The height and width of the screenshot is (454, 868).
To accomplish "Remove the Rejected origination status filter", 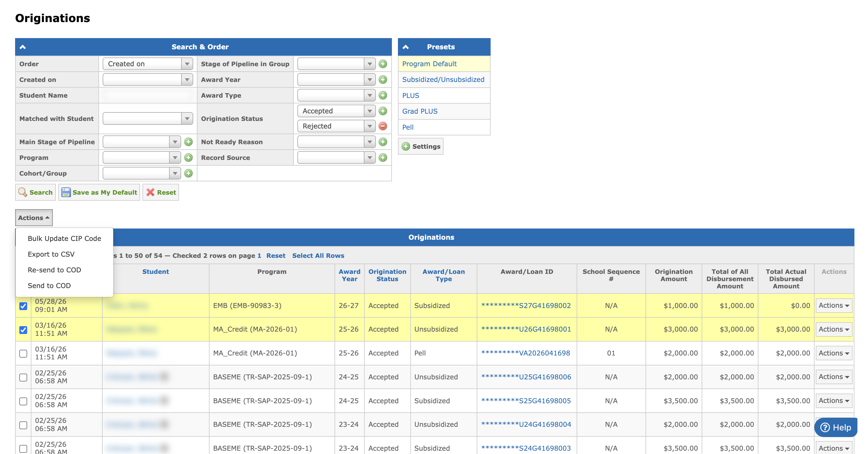I will [x=383, y=126].
